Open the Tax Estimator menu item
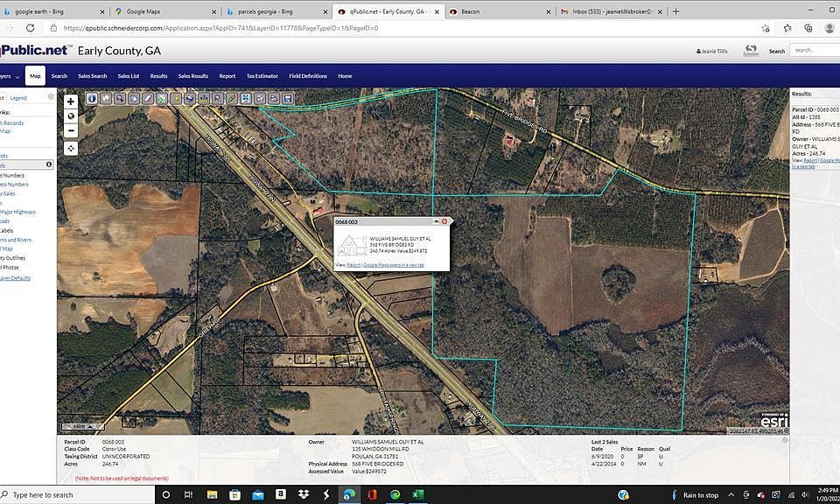Viewport: 840px width, 504px height. 262,76
